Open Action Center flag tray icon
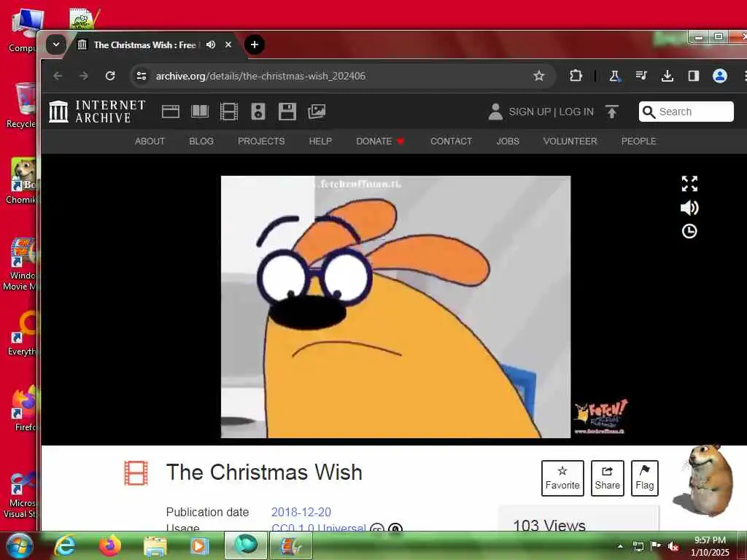The image size is (747, 560). tap(655, 545)
